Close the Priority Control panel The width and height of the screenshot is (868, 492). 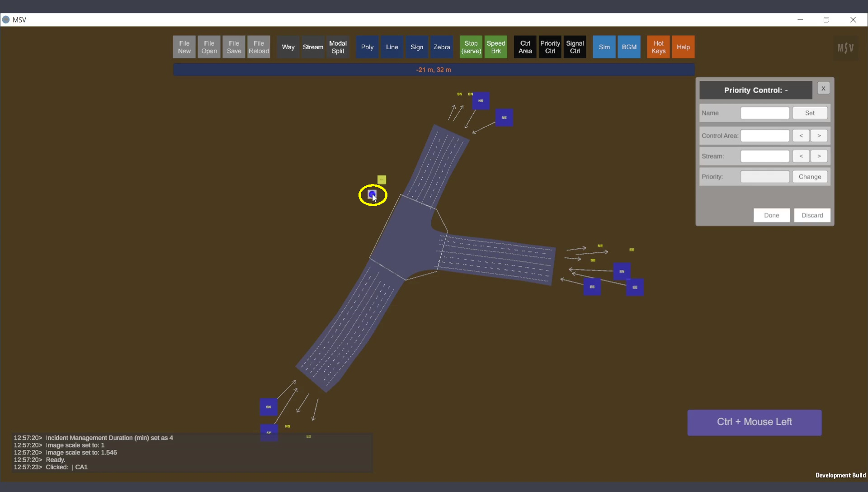823,89
